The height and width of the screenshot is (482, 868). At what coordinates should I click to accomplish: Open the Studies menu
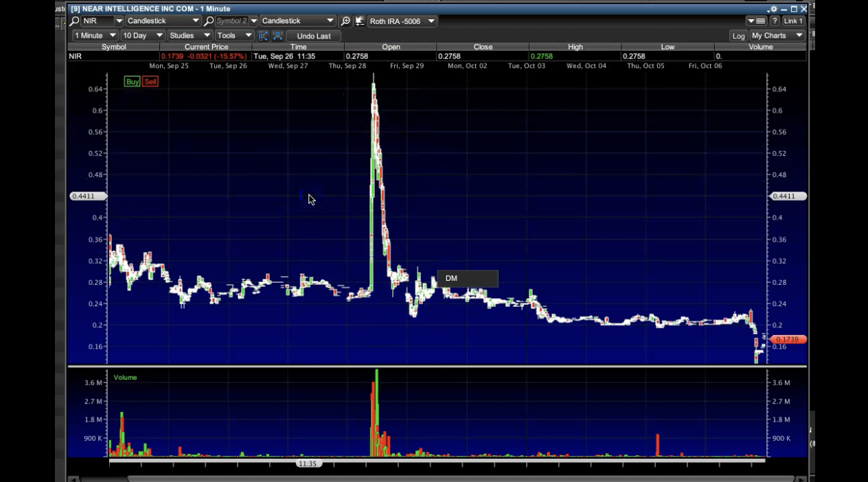click(190, 36)
